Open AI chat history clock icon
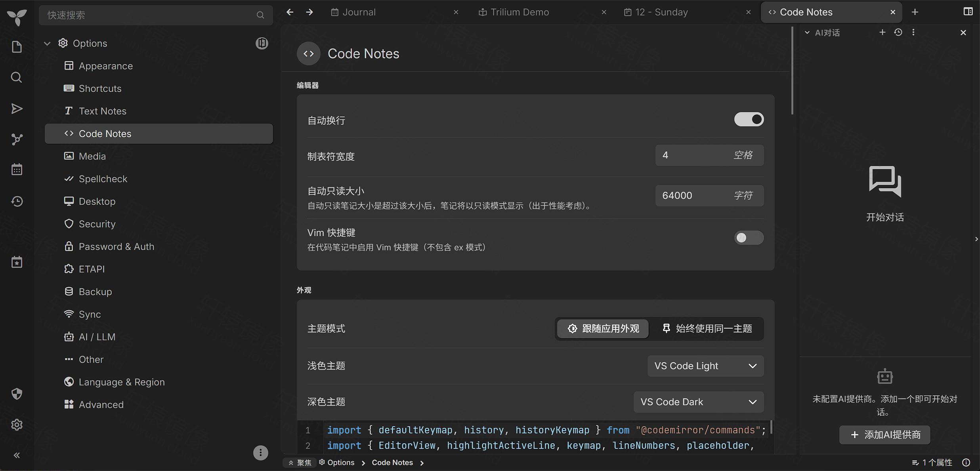Viewport: 980px width, 471px height. coord(898,32)
